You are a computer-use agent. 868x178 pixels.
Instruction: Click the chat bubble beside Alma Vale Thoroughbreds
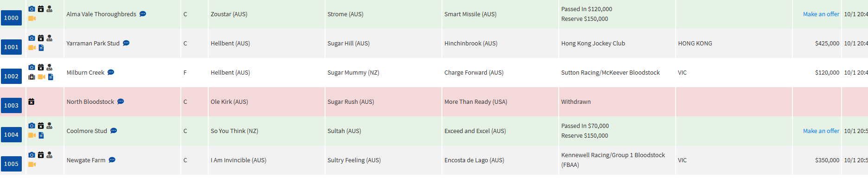pos(143,14)
